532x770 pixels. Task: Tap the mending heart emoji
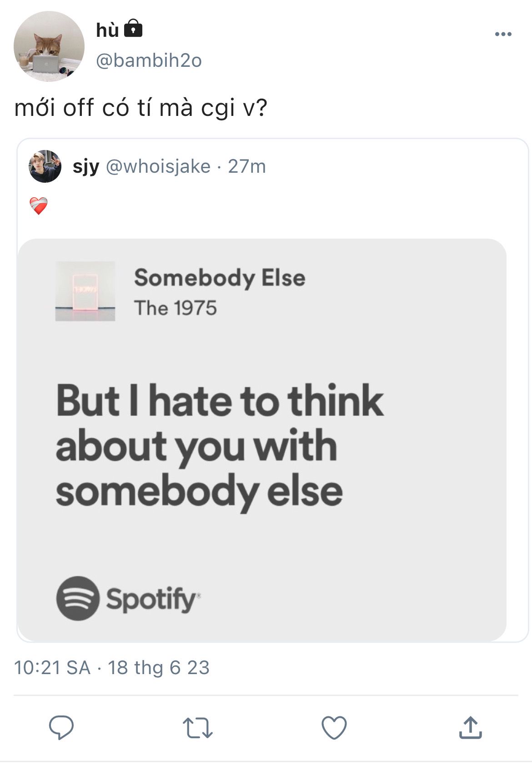click(39, 206)
